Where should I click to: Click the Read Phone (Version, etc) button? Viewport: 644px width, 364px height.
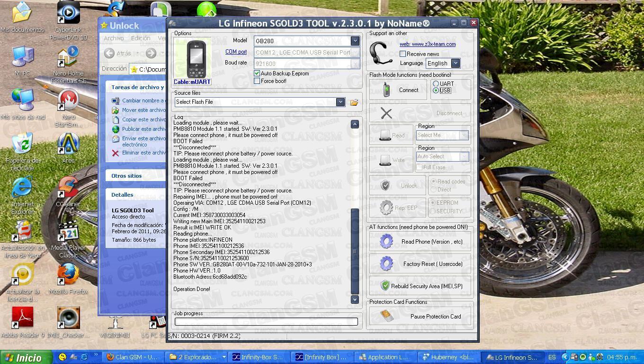[x=420, y=242]
